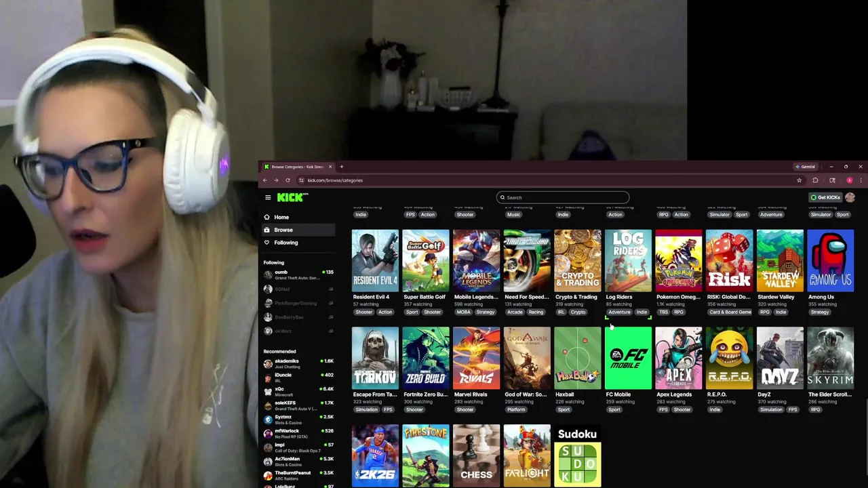Close the Browse Categories tab
The image size is (868, 488).
[x=330, y=167]
